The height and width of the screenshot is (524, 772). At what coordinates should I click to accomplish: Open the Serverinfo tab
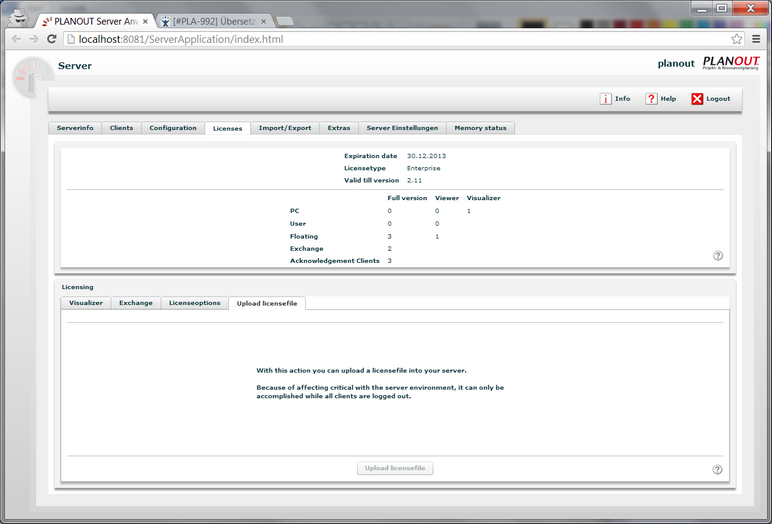point(75,128)
